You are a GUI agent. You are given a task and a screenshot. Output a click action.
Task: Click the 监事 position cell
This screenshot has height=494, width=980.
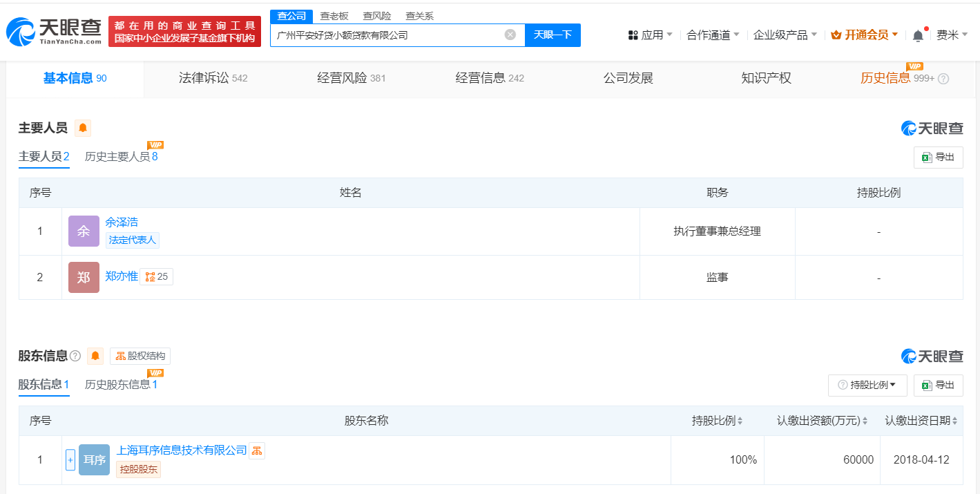click(718, 277)
